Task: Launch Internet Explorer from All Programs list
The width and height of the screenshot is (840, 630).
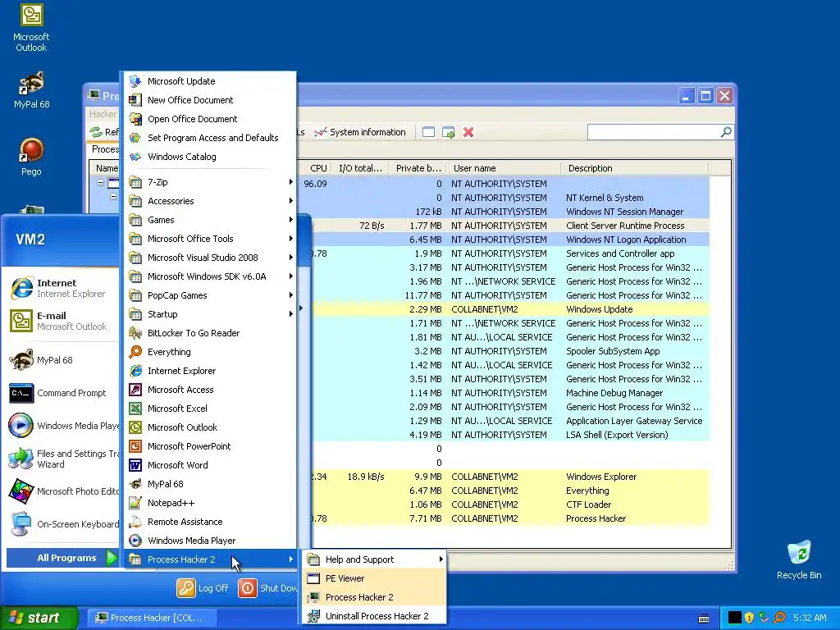Action: coord(211,371)
